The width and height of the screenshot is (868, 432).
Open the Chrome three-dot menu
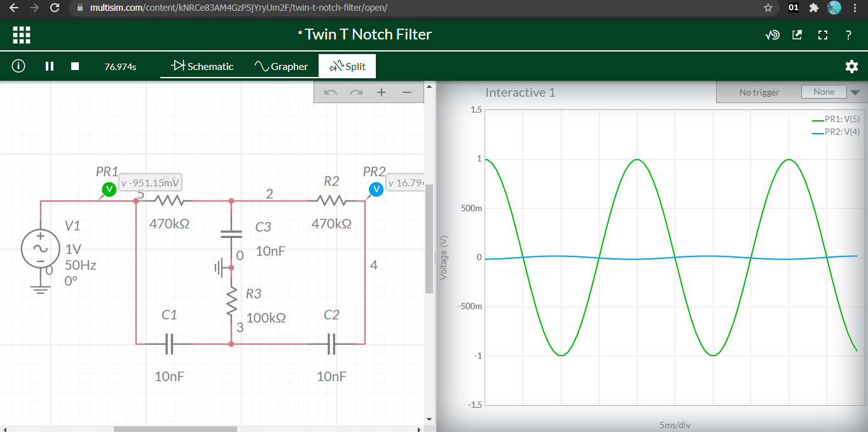click(x=854, y=8)
